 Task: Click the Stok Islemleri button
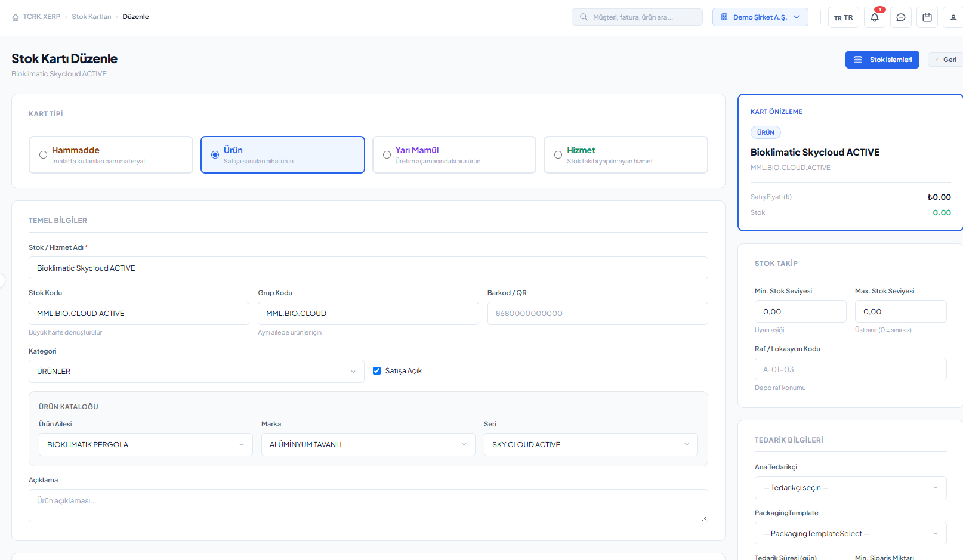[882, 60]
